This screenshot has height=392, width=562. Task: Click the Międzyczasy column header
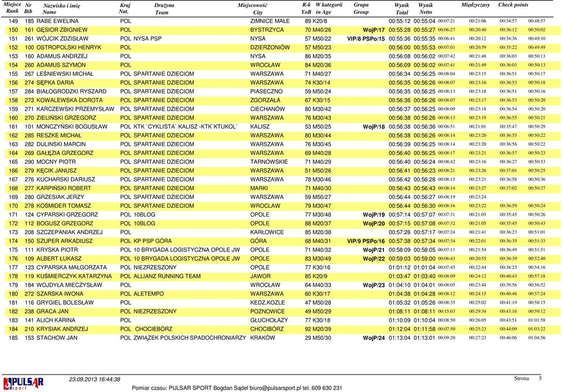click(475, 5)
